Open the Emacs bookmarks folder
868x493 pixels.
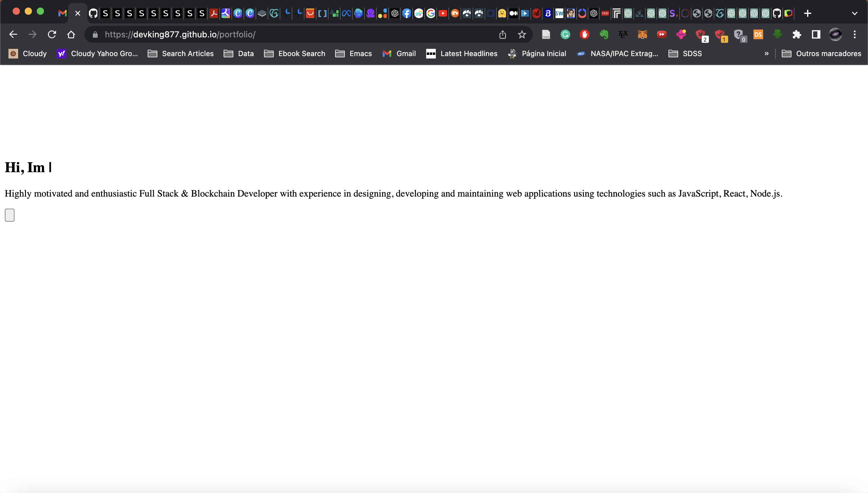353,53
